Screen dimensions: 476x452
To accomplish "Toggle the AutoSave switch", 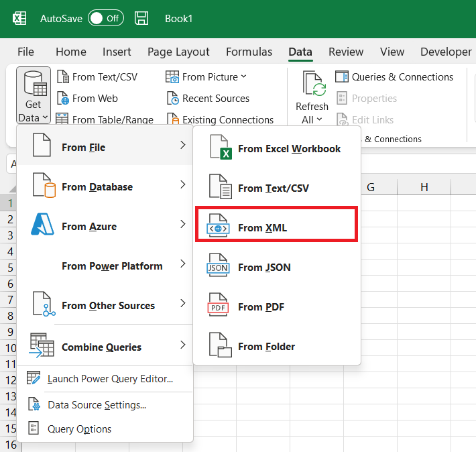I will click(x=106, y=18).
